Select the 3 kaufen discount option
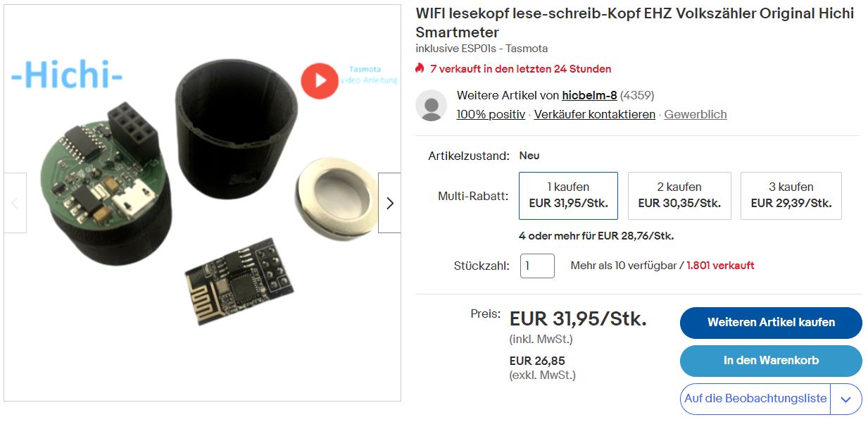Image resolution: width=868 pixels, height=422 pixels. [791, 196]
